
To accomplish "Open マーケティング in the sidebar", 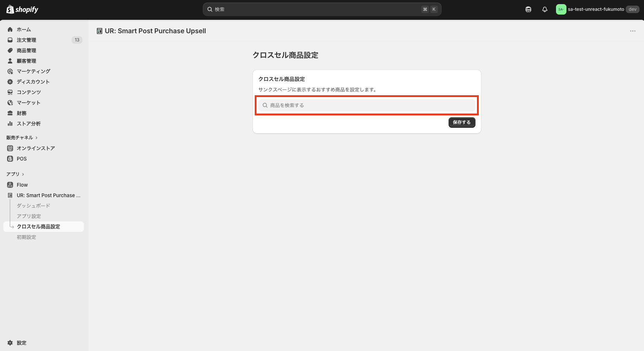I will pos(44,71).
